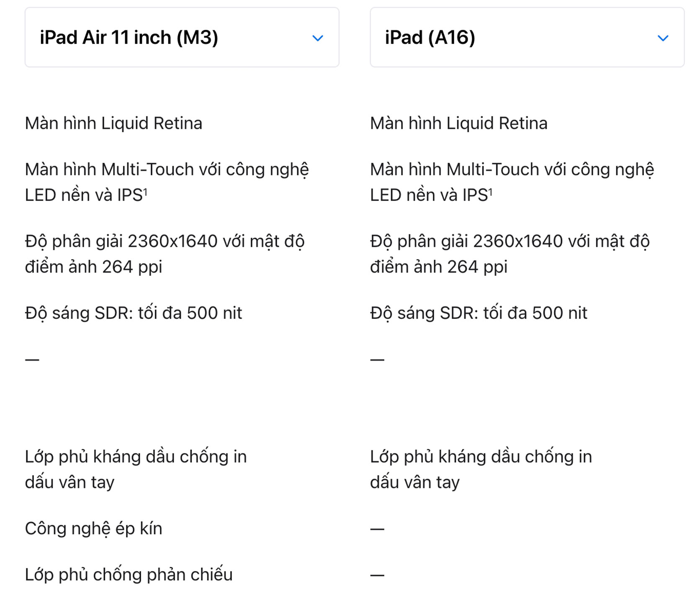Select 'Màn hình Liquid Retina' text under iPad Air
The image size is (700, 601).
(x=113, y=123)
